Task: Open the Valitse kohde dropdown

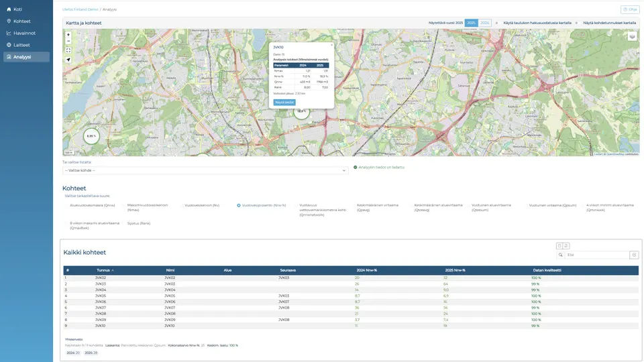Action: point(205,170)
